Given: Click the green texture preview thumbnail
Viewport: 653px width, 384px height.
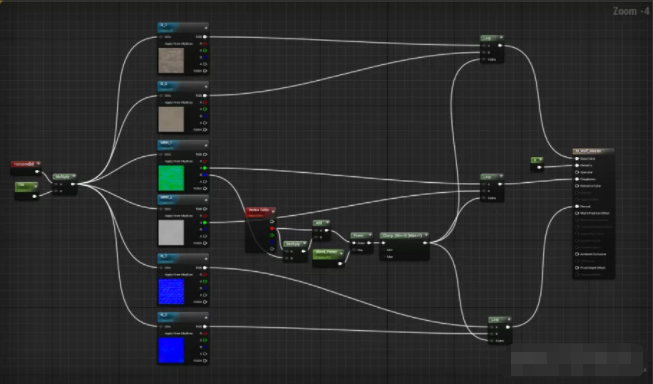Looking at the screenshot, I should pos(171,178).
